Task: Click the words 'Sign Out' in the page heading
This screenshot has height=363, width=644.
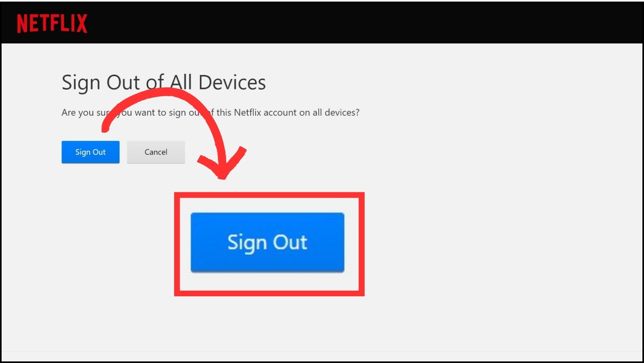Action: point(101,83)
